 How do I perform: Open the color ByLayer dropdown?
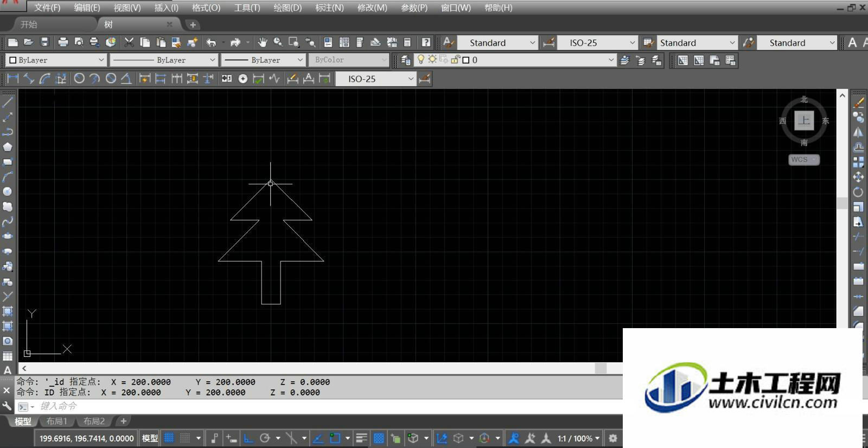(x=55, y=60)
